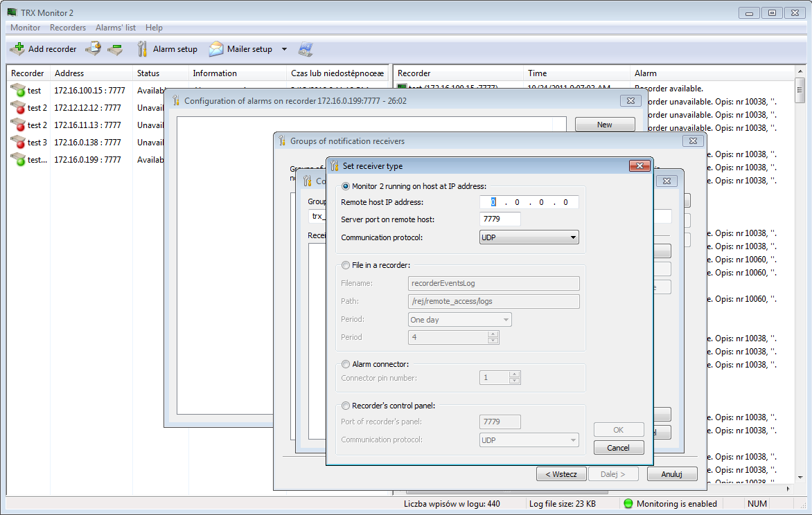Click the Groups of notification receivers icon

(282, 141)
